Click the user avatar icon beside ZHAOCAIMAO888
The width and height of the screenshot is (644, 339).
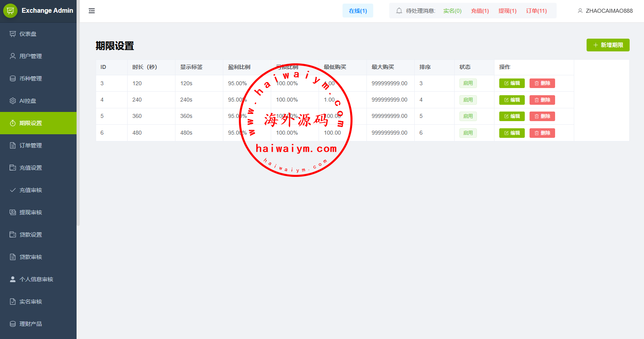pos(580,11)
